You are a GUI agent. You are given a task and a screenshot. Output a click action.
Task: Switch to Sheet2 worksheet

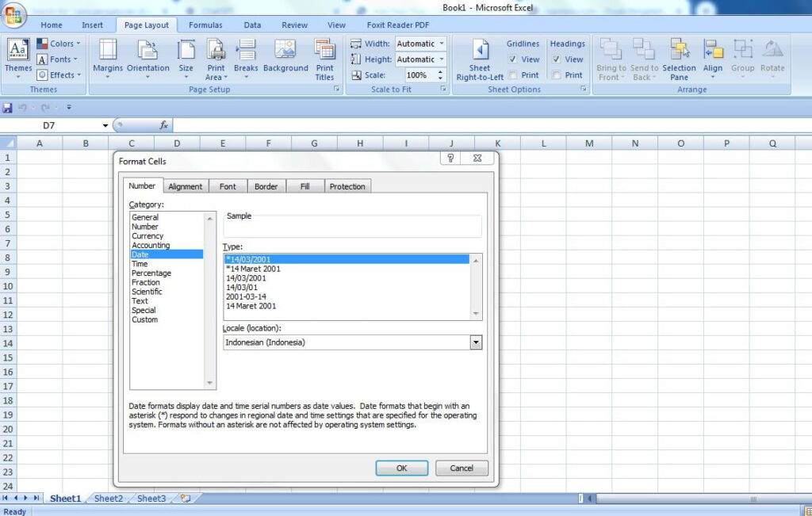109,498
